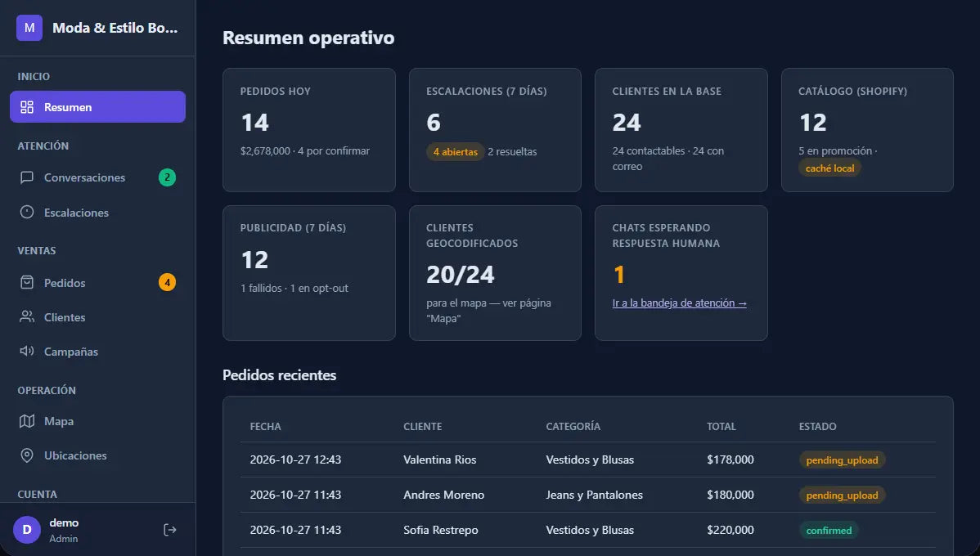Image resolution: width=980 pixels, height=556 pixels.
Task: Open the Pedidos page
Action: pos(97,282)
